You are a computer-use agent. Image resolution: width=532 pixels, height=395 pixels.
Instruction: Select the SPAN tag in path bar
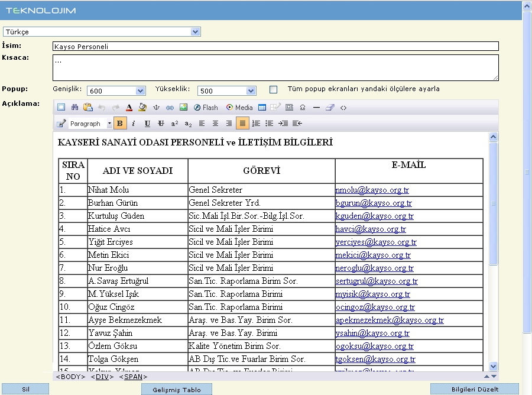click(x=134, y=377)
